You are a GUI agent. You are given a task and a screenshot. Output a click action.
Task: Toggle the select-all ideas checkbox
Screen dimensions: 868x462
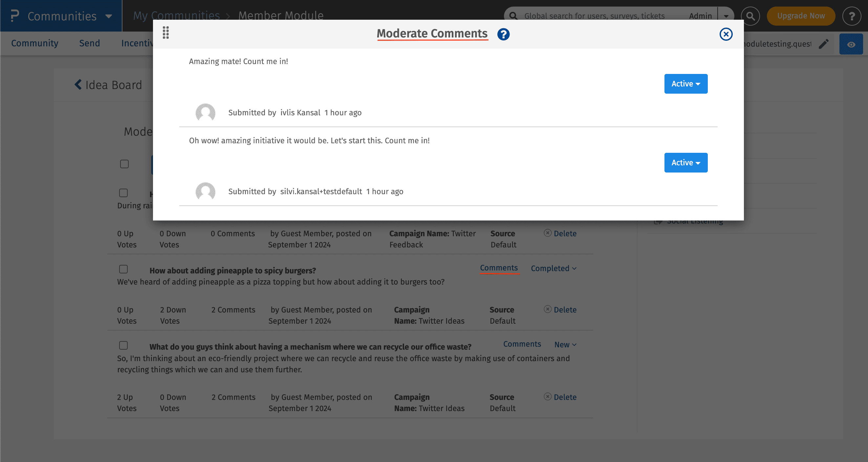tap(124, 164)
